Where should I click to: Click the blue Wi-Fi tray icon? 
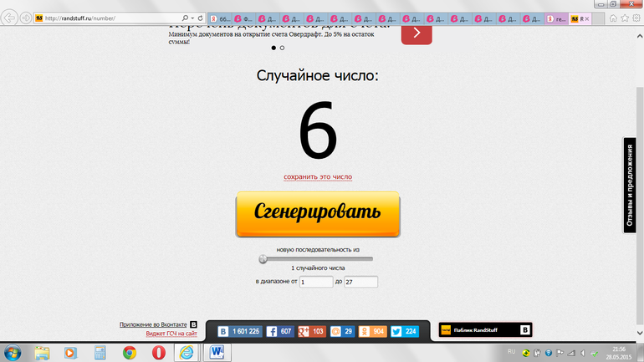tap(549, 353)
